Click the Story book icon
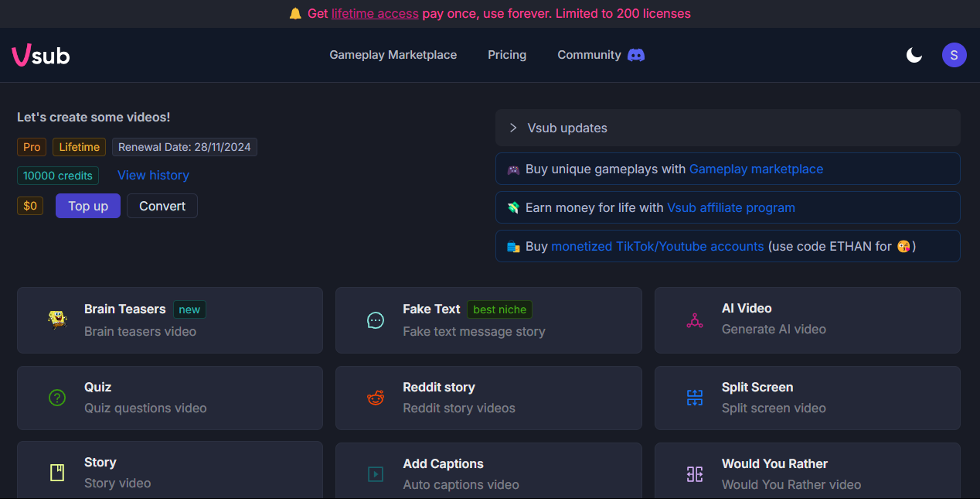This screenshot has height=499, width=980. coord(57,473)
